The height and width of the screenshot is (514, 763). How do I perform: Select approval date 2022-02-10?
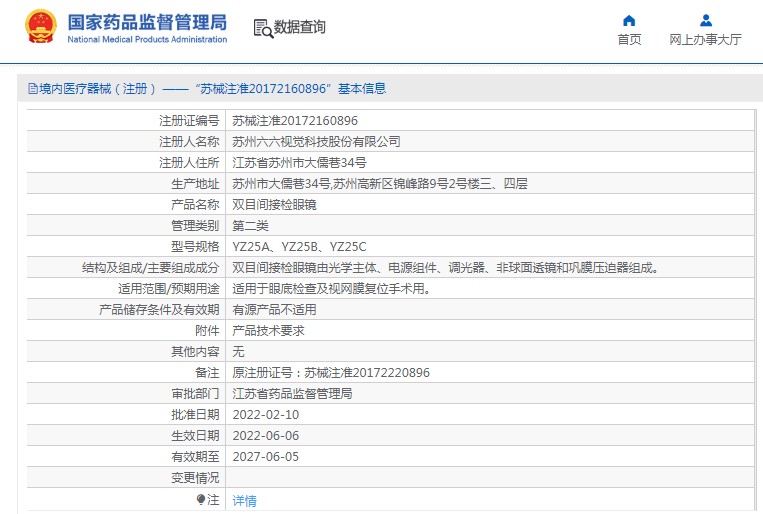click(266, 415)
